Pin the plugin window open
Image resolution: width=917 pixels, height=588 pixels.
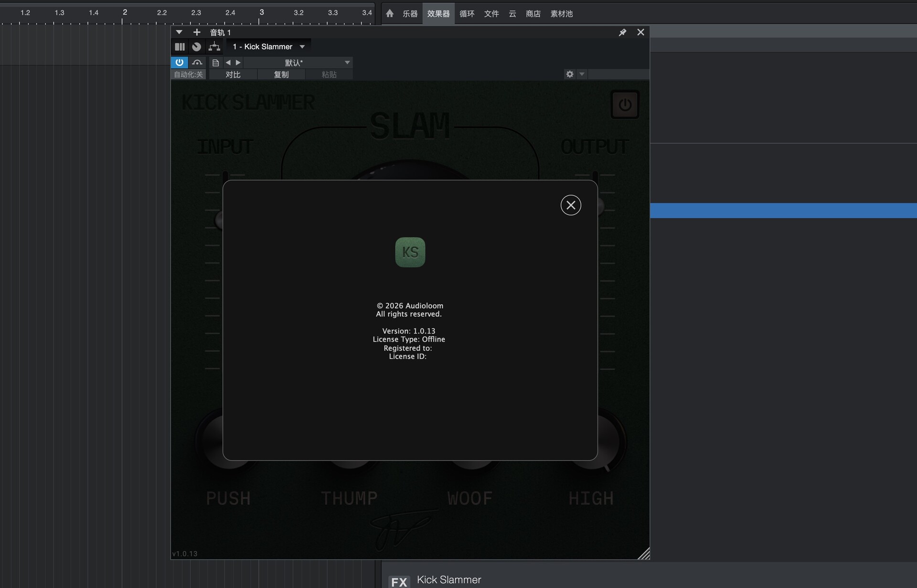click(622, 32)
